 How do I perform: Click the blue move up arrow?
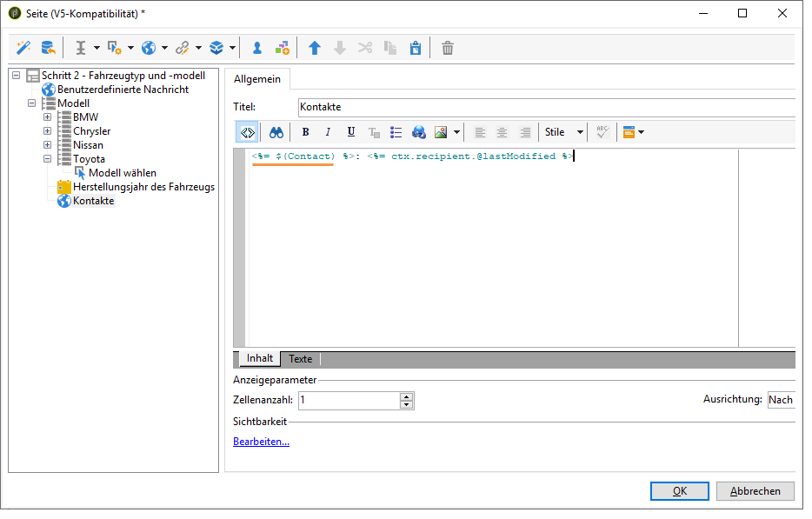[315, 49]
